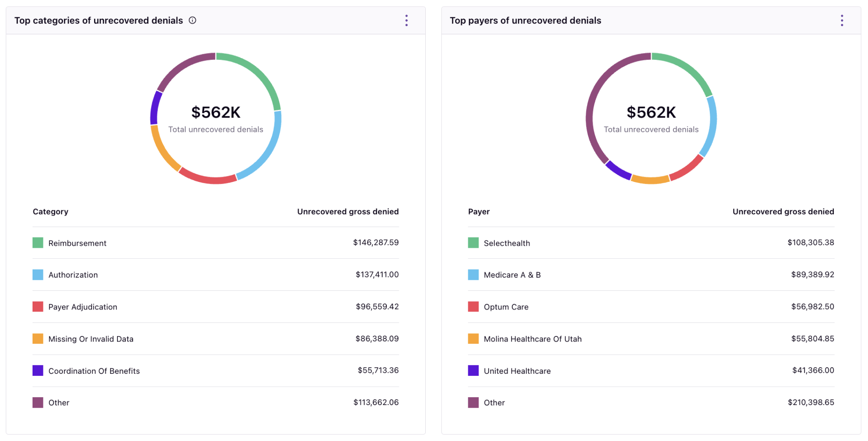
Task: Select the Coordination Of Benefits label
Action: coord(94,371)
